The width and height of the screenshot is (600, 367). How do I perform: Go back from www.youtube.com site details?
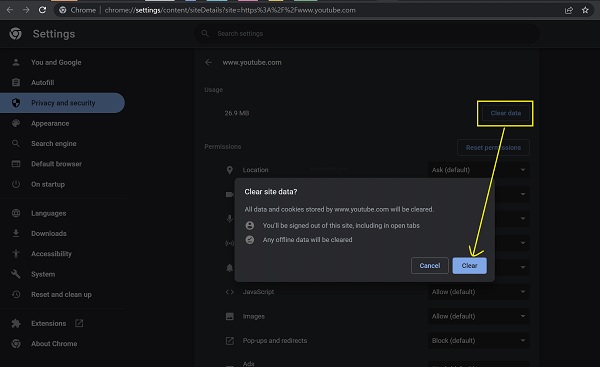point(208,62)
